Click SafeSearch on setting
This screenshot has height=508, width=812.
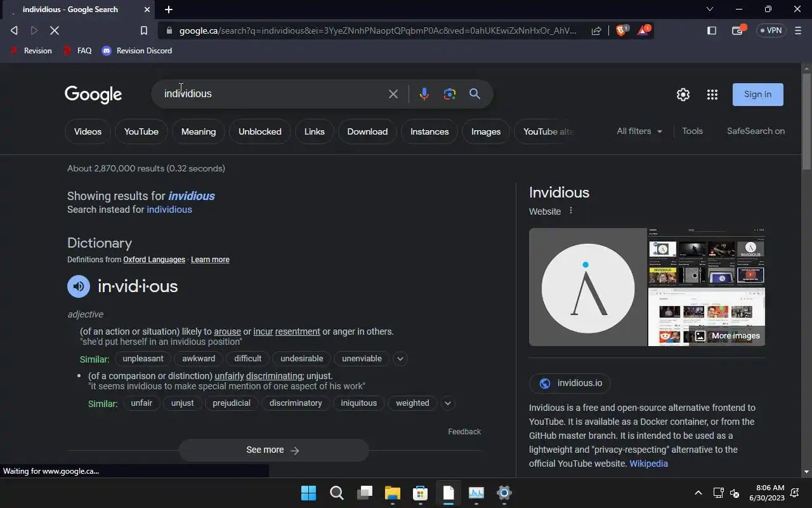tap(756, 131)
